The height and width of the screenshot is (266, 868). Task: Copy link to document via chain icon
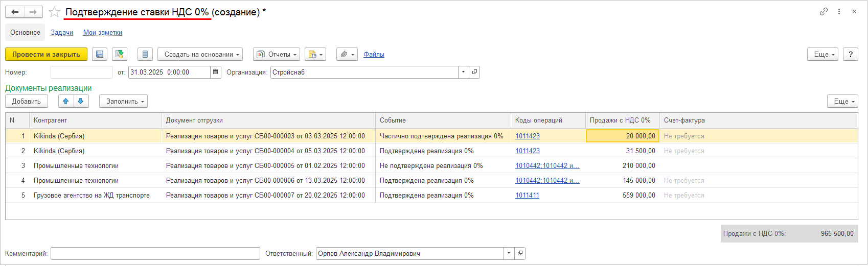pyautogui.click(x=824, y=12)
